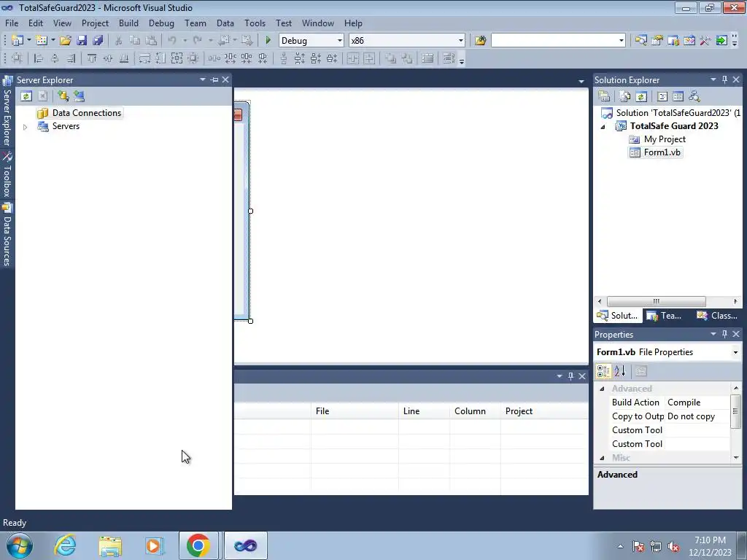
Task: Click the Project column header
Action: (x=544, y=411)
